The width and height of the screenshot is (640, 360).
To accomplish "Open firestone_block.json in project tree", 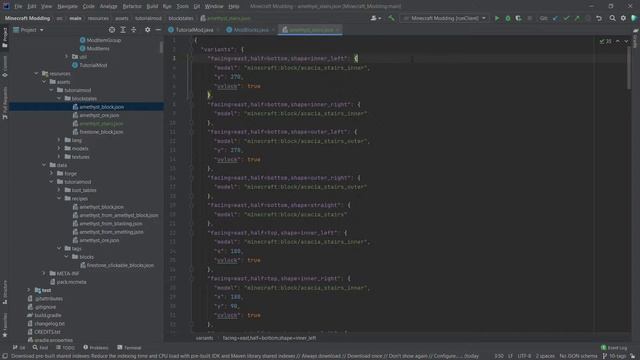I will point(101,132).
